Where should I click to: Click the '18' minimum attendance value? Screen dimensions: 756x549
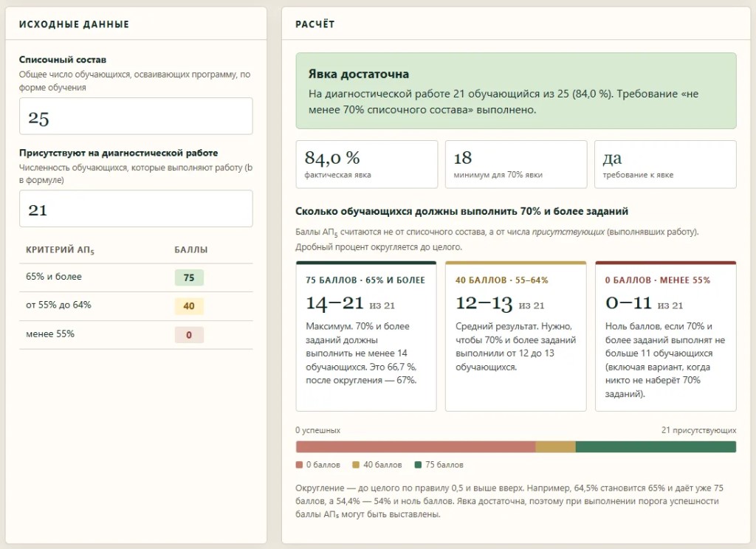pyautogui.click(x=463, y=158)
